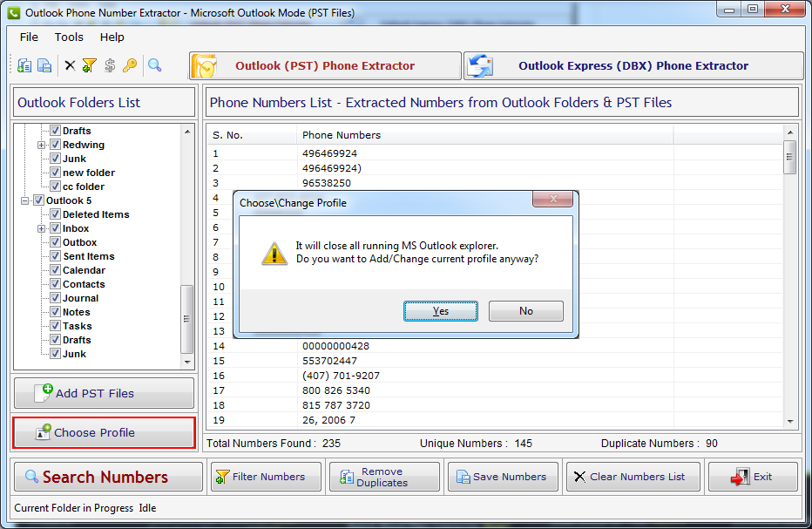The image size is (812, 529).
Task: Click the add files toolbar icon
Action: tap(24, 66)
